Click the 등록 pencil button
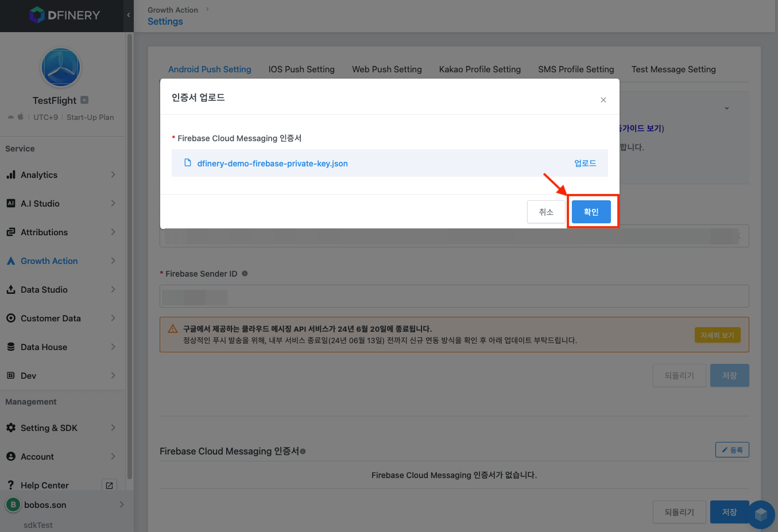 (732, 450)
